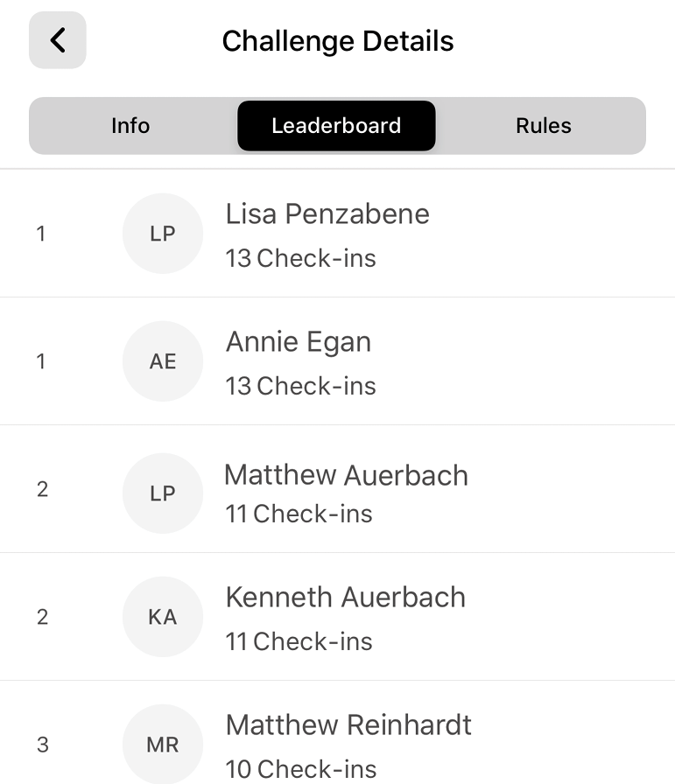
Task: Tap Kenneth Auerbach's KA avatar
Action: [x=163, y=617]
